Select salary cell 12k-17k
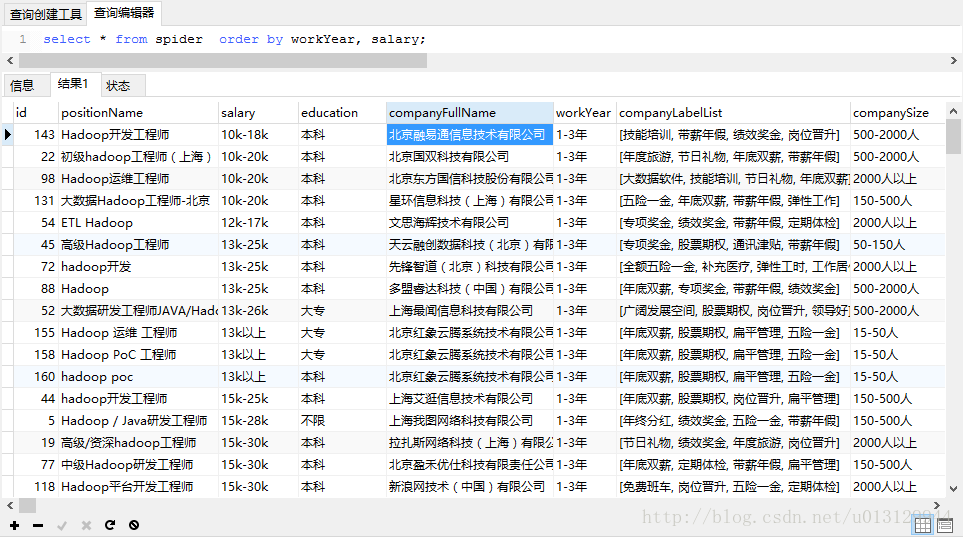The image size is (963, 537). (258, 223)
